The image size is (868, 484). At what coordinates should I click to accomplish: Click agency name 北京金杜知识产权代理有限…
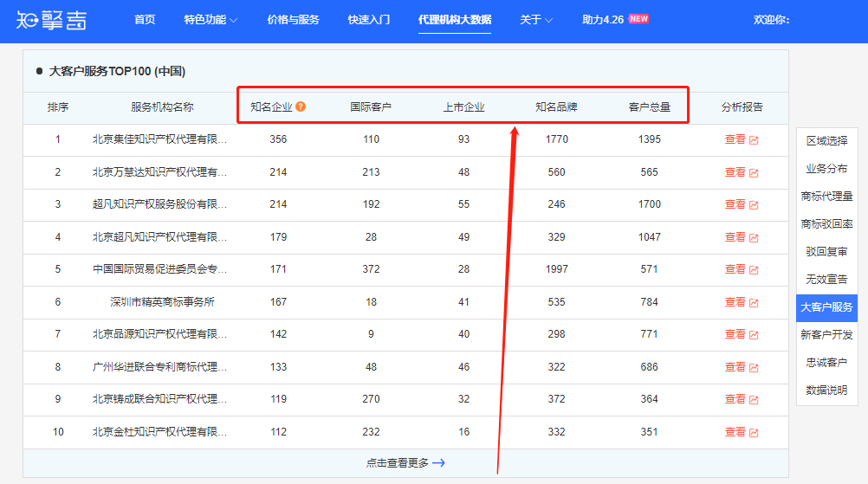coord(160,431)
